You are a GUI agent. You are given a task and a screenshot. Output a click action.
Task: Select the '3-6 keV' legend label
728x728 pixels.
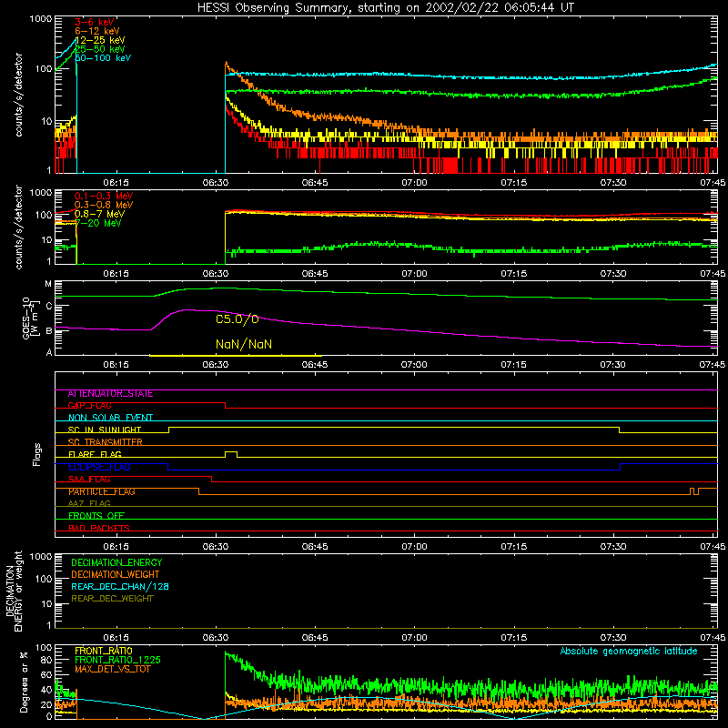(95, 22)
